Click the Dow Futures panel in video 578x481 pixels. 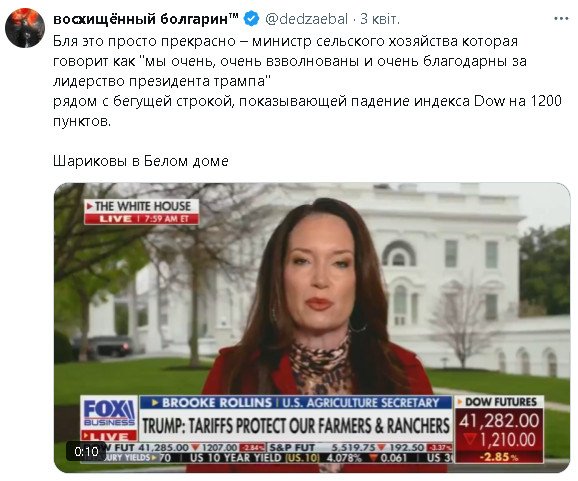499,429
